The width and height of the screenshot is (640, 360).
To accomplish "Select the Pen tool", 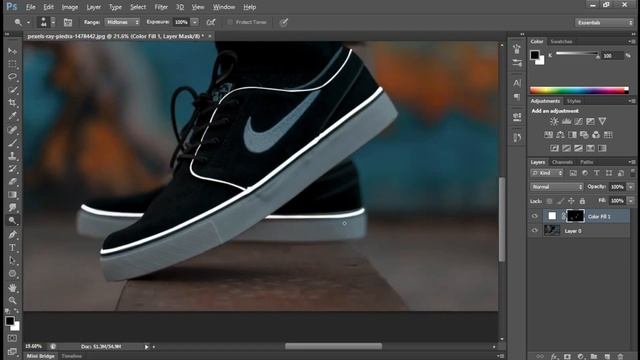I will (12, 235).
